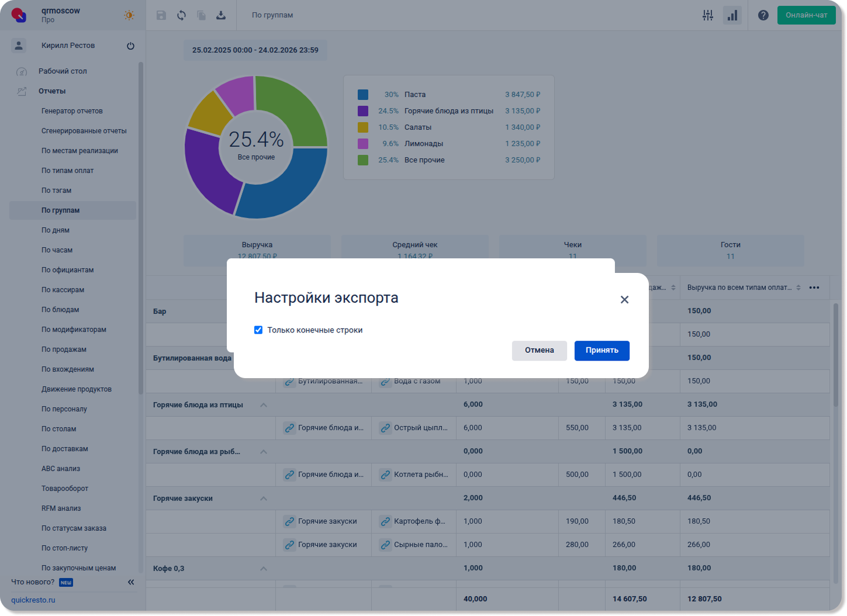The image size is (847, 616).
Task: Close the export settings dialog
Action: 624,300
